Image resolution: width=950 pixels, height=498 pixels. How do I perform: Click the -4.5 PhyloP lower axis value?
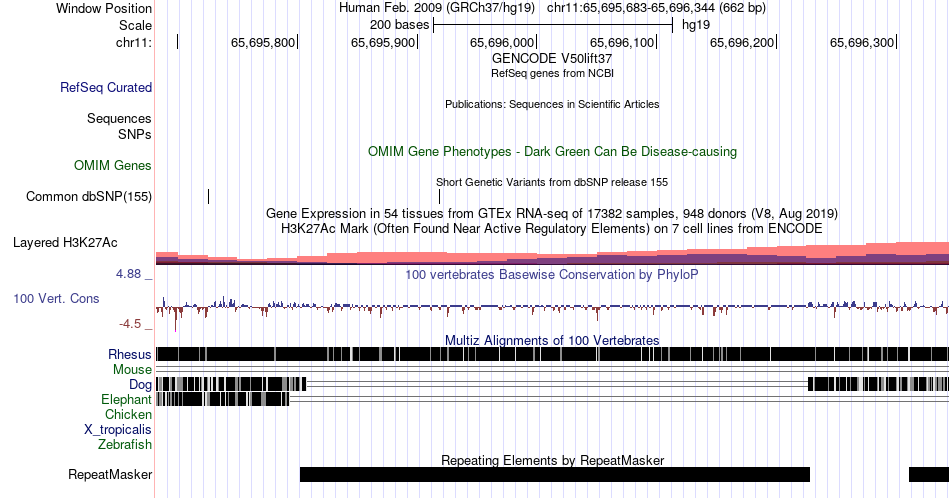click(x=130, y=324)
